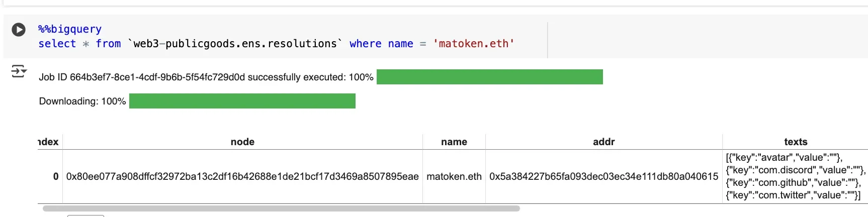Select the addr column header
This screenshot has width=868, height=217.
coord(603,142)
